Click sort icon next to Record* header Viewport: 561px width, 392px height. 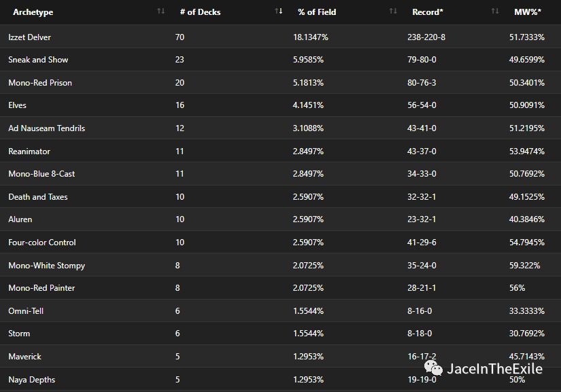(495, 12)
